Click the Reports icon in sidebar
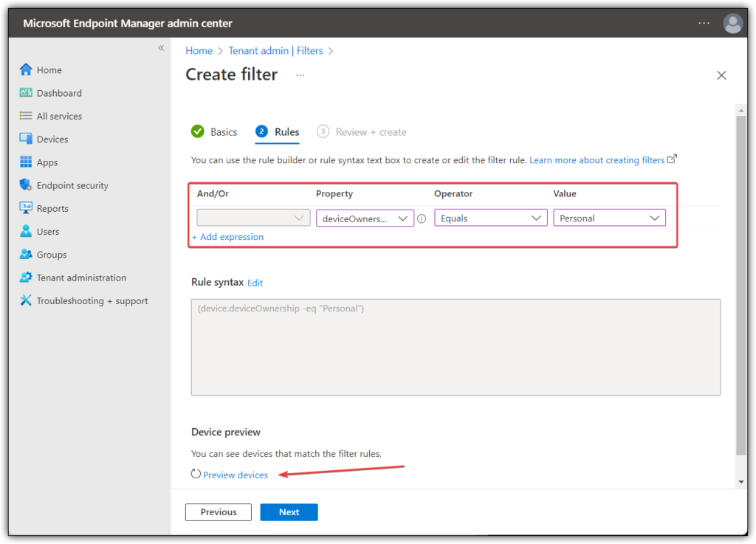The width and height of the screenshot is (756, 544). coord(26,208)
